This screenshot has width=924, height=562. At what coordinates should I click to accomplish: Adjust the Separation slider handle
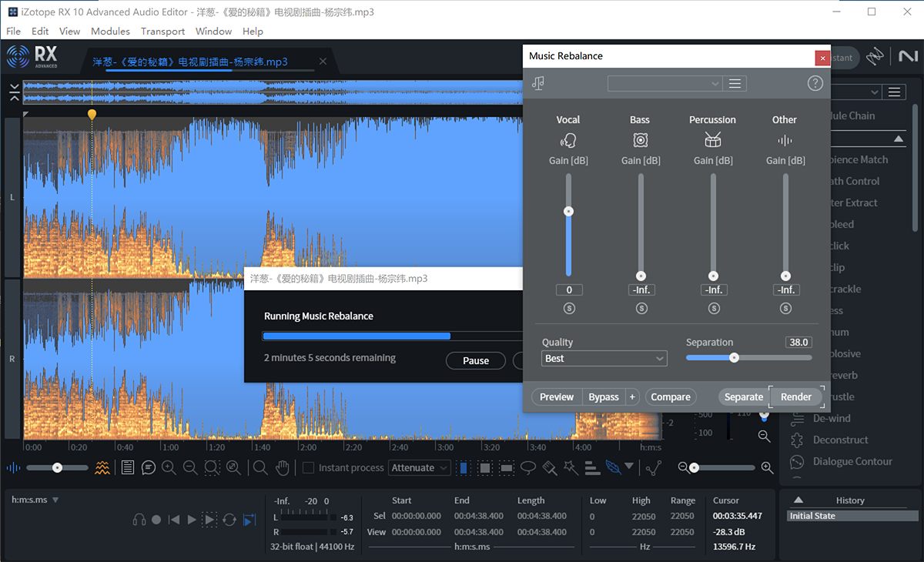(x=735, y=357)
